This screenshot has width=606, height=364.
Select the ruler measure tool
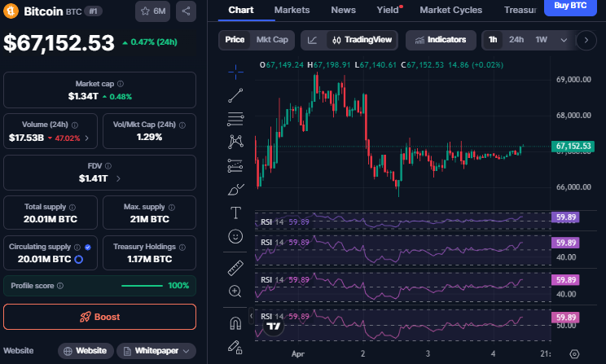click(235, 268)
